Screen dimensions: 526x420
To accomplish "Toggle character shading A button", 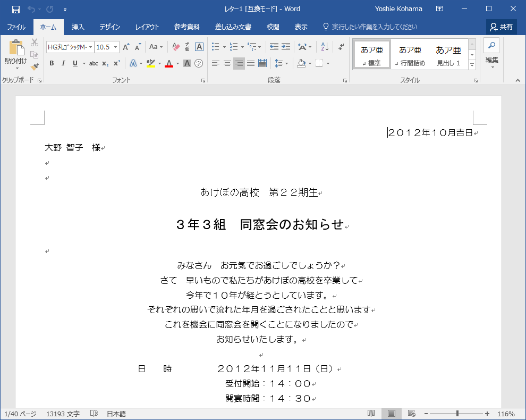I will [x=187, y=63].
